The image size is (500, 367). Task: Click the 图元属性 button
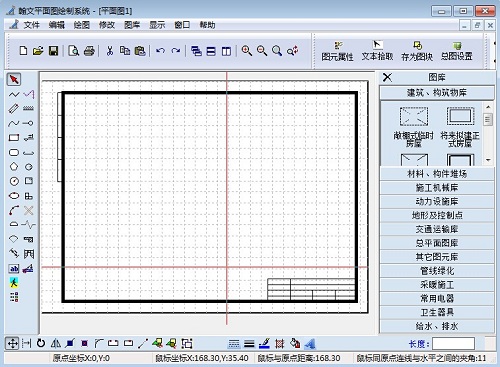[x=337, y=51]
